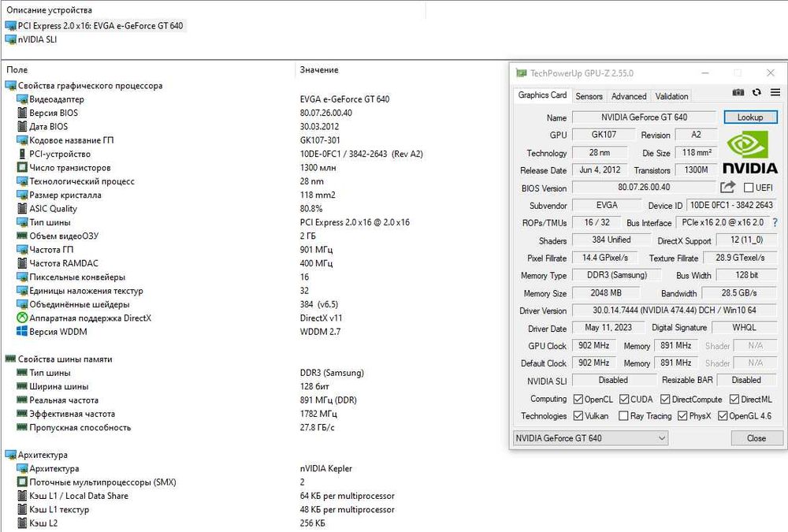788x532 pixels.
Task: Click icon beside Число транзисторов
Action: pyautogui.click(x=22, y=167)
